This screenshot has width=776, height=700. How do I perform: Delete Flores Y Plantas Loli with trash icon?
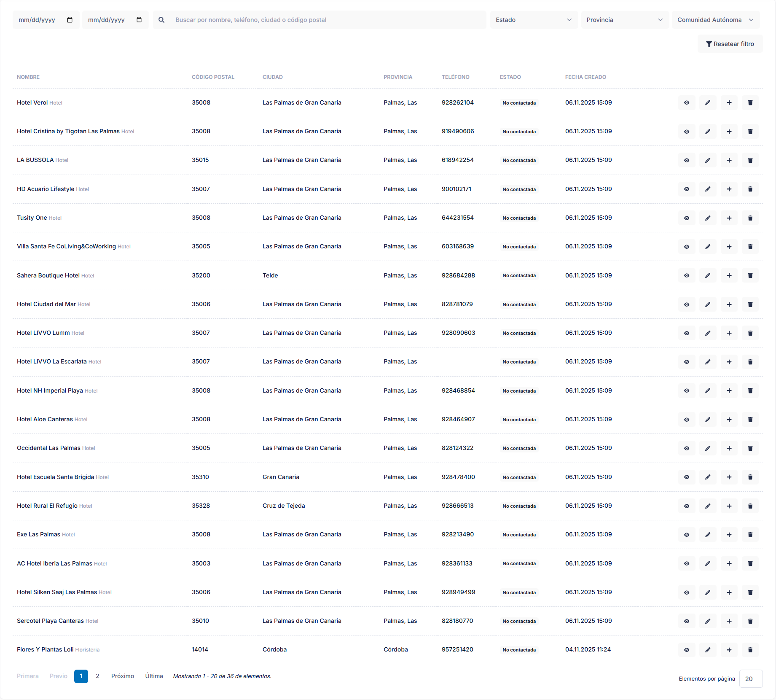point(750,650)
